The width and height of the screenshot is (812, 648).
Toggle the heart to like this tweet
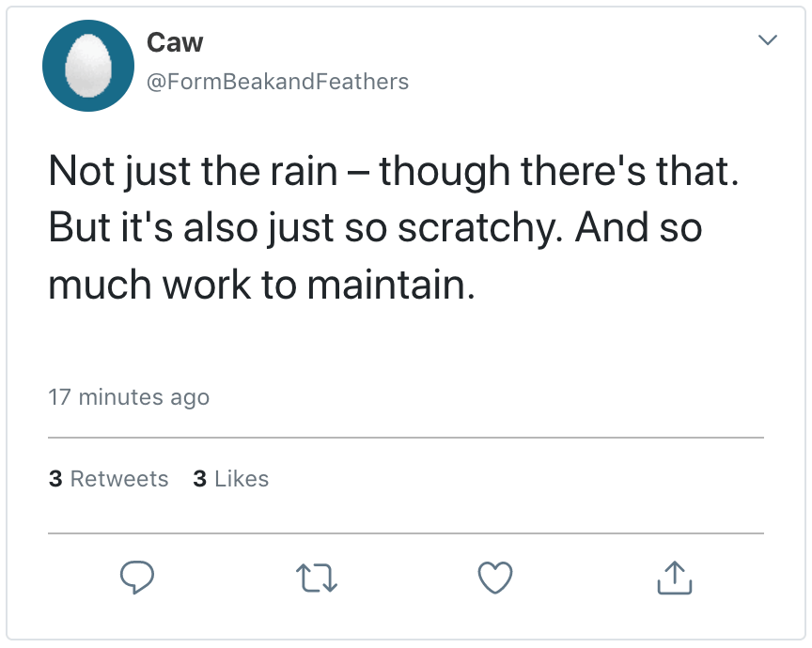[495, 578]
